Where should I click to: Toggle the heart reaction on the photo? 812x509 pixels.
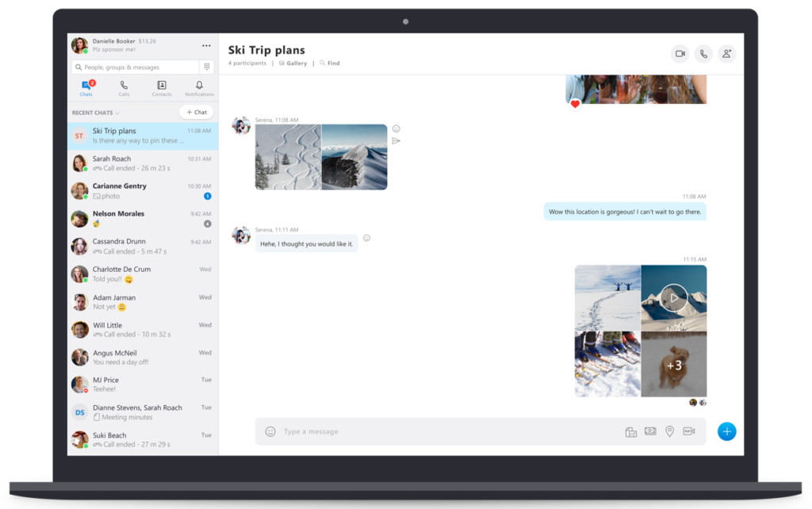coord(575,104)
